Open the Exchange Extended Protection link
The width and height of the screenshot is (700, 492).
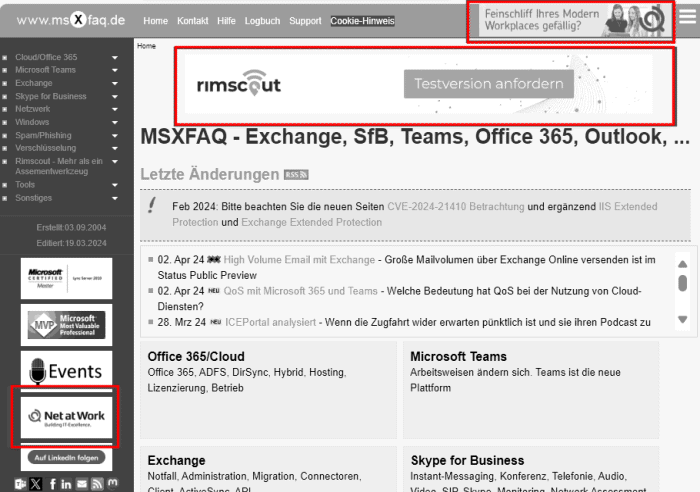tap(312, 222)
